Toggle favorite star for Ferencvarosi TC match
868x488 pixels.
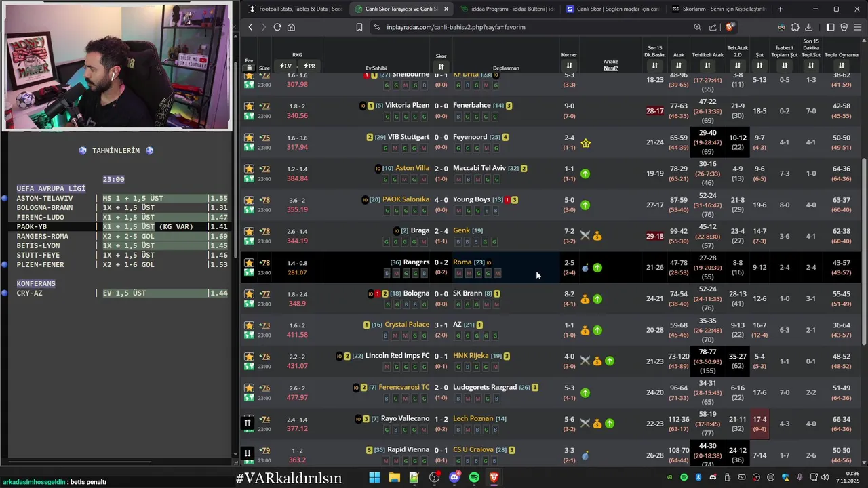pos(249,388)
